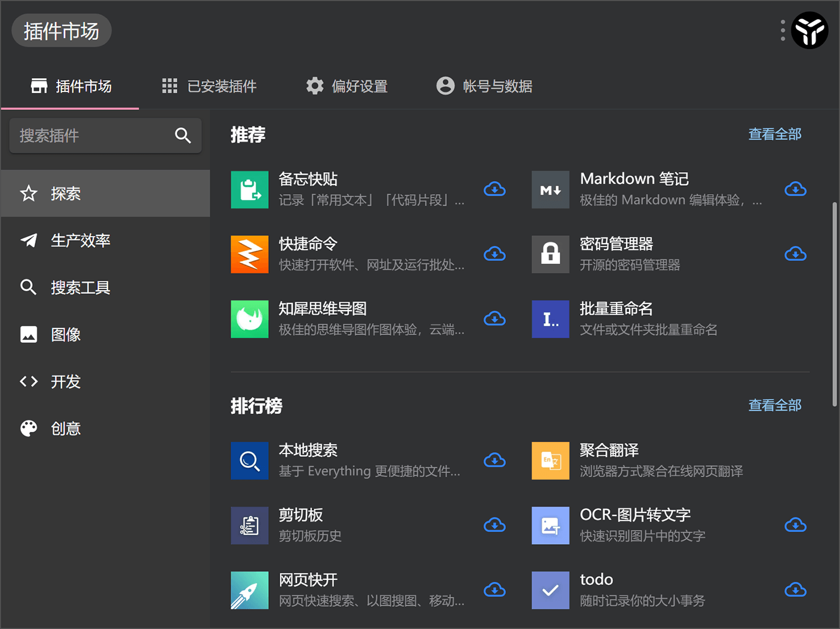Click download icon for 备忘快贴 plugin
Image resolution: width=840 pixels, height=629 pixels.
(x=495, y=189)
